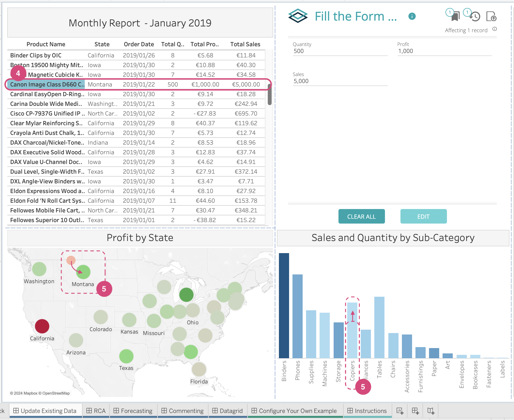Click the new worksheet icon
Viewport: 514px width, 420px height.
tap(400, 411)
